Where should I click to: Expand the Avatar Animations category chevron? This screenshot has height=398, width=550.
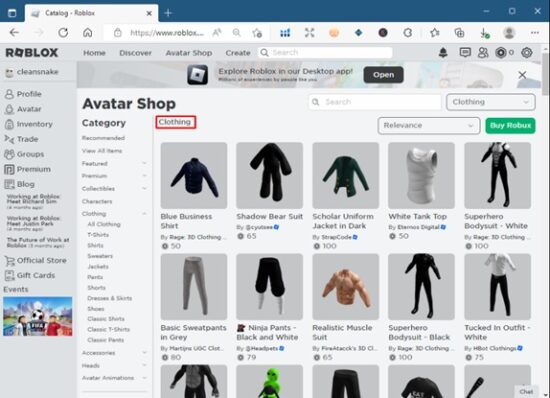pos(145,378)
